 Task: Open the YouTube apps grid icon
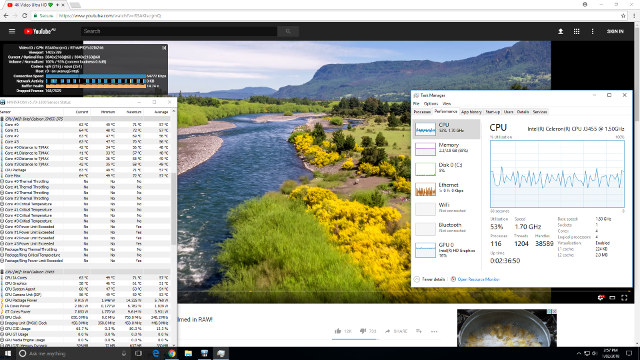pos(576,31)
